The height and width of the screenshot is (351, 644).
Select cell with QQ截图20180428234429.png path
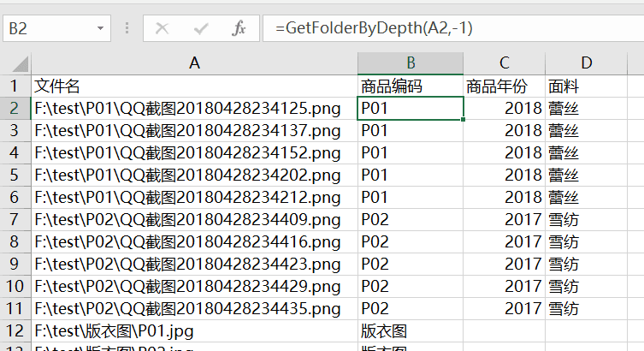[194, 286]
